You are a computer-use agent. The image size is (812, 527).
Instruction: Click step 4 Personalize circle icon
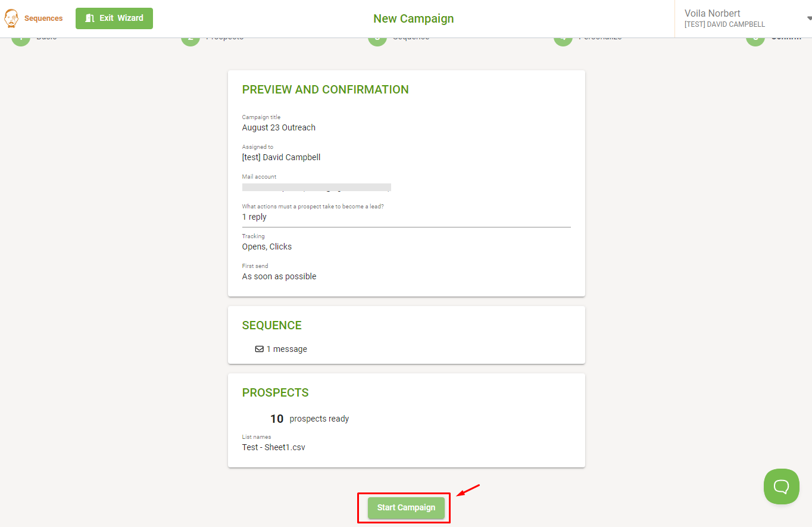563,37
